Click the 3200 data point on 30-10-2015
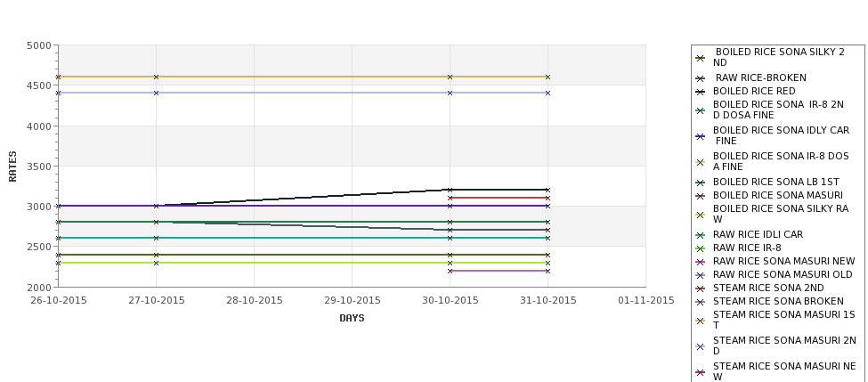The image size is (868, 382). tap(450, 190)
